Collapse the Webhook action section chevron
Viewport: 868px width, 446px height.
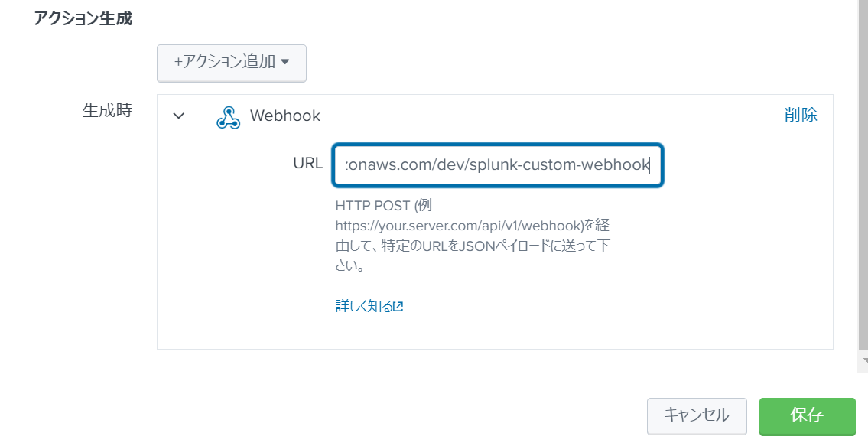pyautogui.click(x=178, y=116)
